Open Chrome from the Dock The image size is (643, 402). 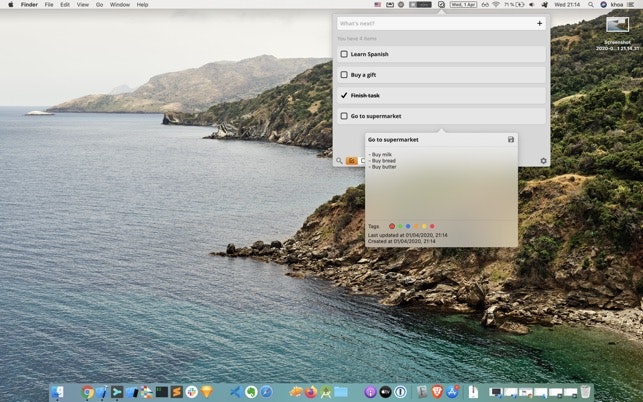[88, 392]
